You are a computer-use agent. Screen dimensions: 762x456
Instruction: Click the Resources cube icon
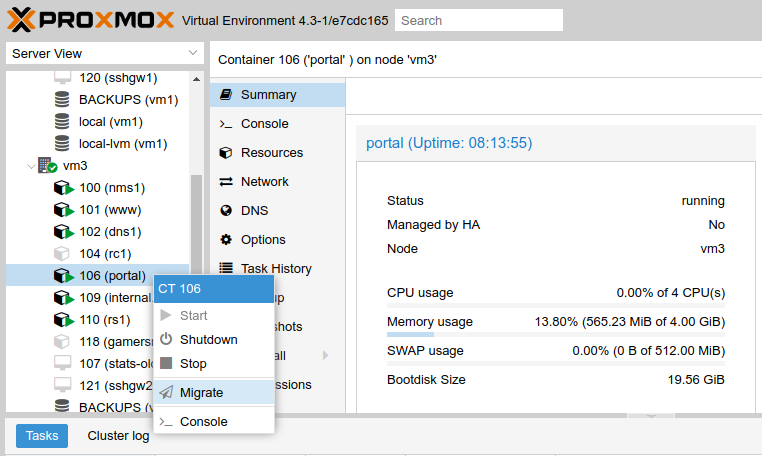[226, 153]
